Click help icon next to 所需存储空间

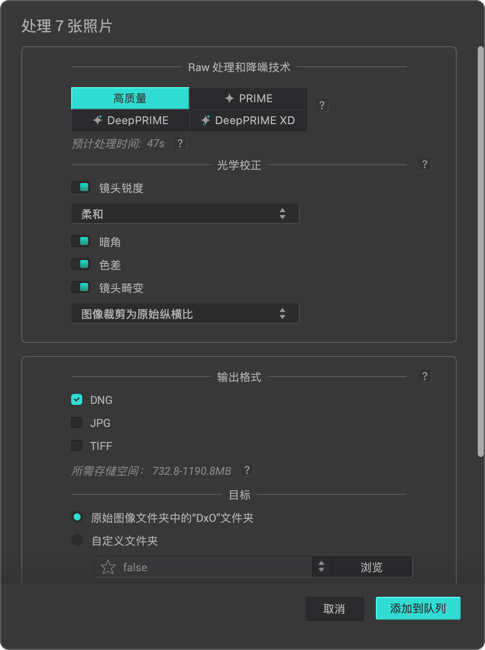tap(247, 470)
